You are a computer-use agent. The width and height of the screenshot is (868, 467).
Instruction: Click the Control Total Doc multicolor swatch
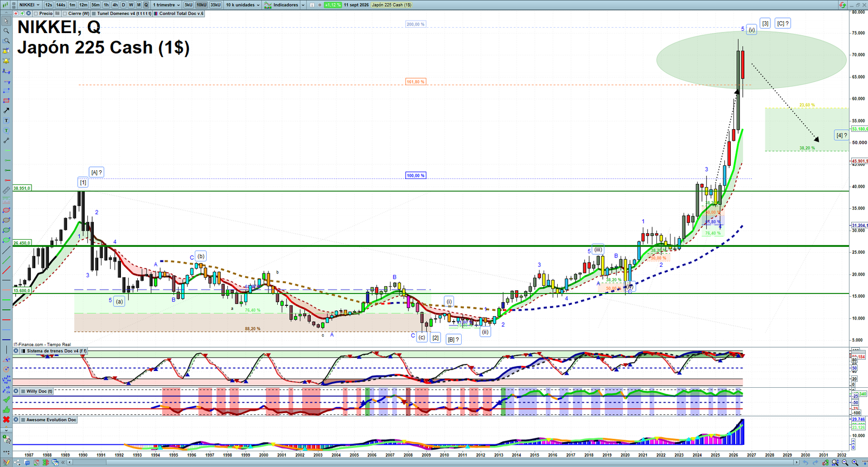pos(156,14)
